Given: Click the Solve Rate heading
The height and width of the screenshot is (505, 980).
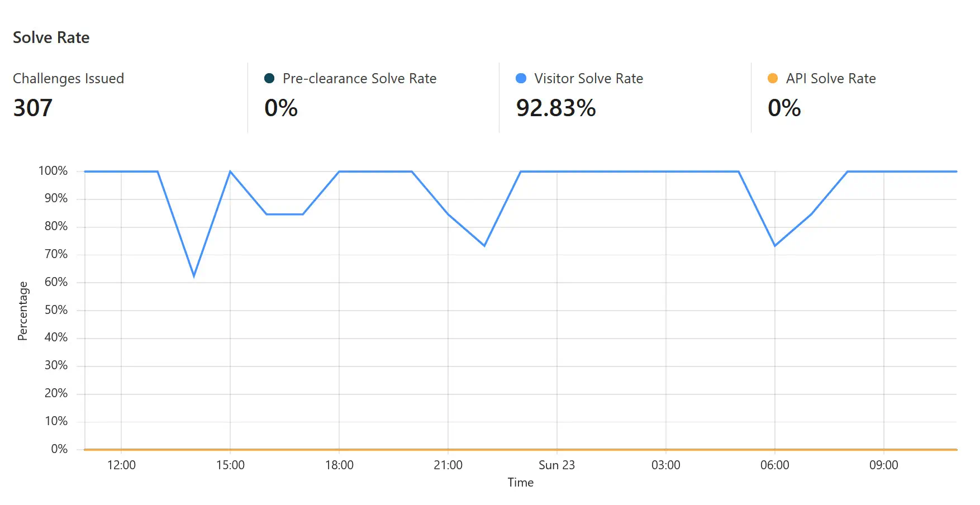Looking at the screenshot, I should pyautogui.click(x=51, y=37).
